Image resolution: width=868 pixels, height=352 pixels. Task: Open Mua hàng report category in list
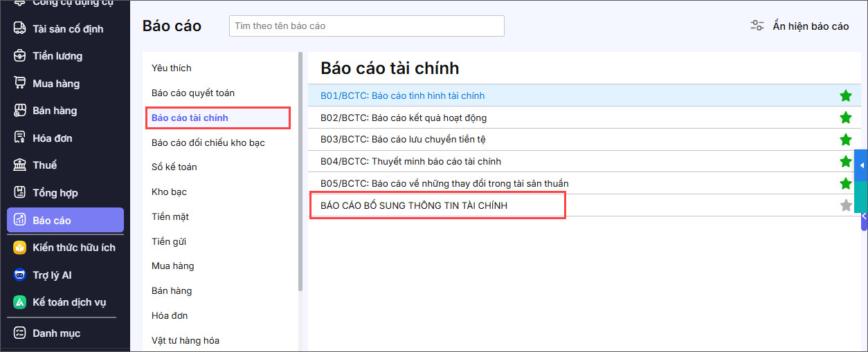click(173, 266)
